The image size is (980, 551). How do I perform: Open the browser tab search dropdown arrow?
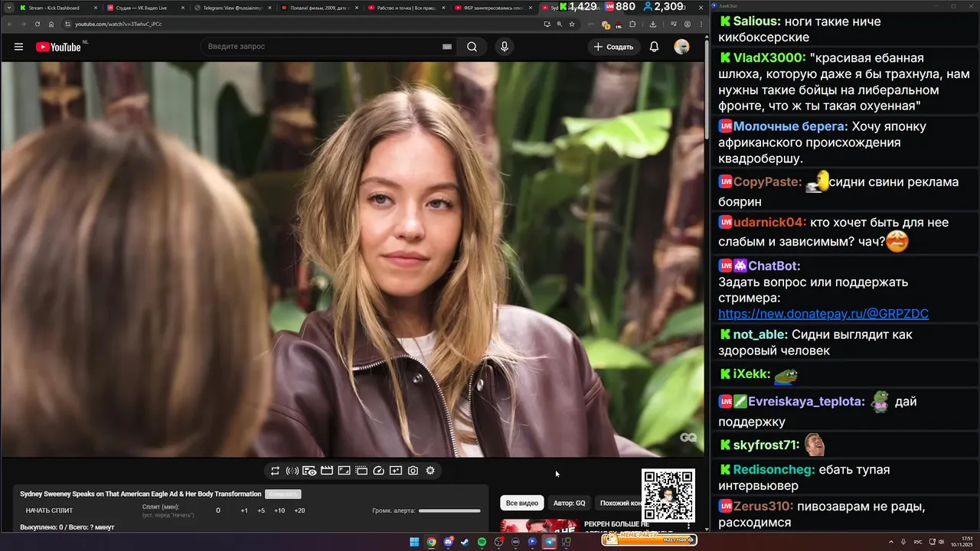click(8, 8)
